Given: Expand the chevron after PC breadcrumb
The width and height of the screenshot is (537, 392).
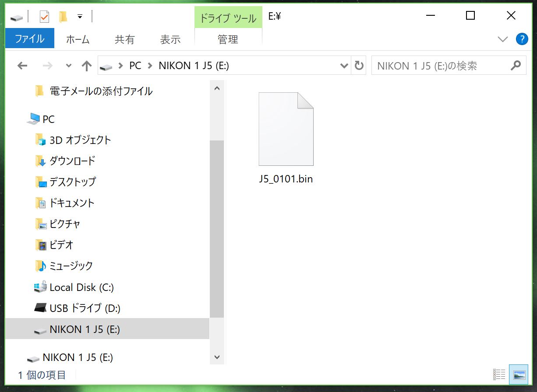Looking at the screenshot, I should coord(150,66).
